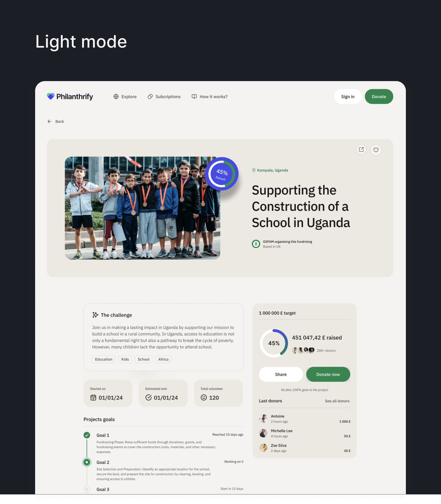Click the Kampala location pin icon
The height and width of the screenshot is (504, 441).
[254, 170]
